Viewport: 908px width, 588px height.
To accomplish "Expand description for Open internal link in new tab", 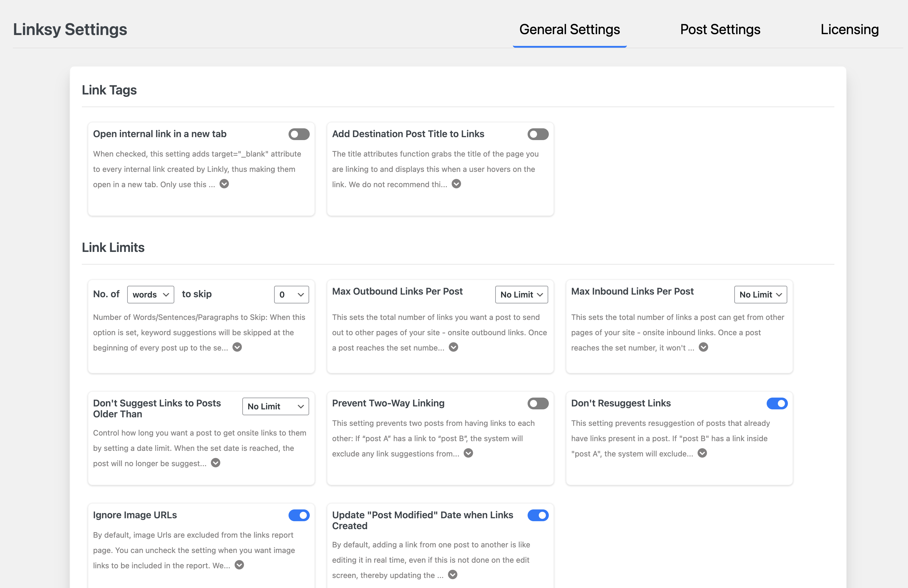I will pos(224,184).
